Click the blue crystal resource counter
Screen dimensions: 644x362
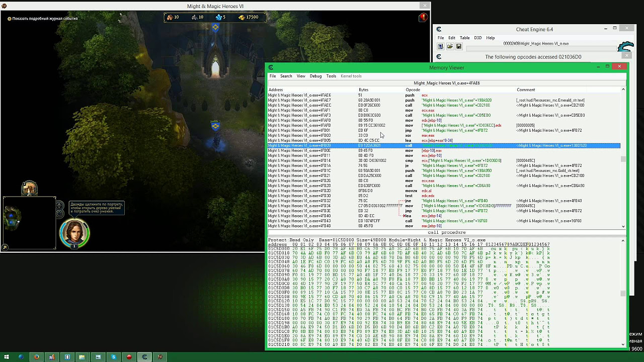[220, 17]
